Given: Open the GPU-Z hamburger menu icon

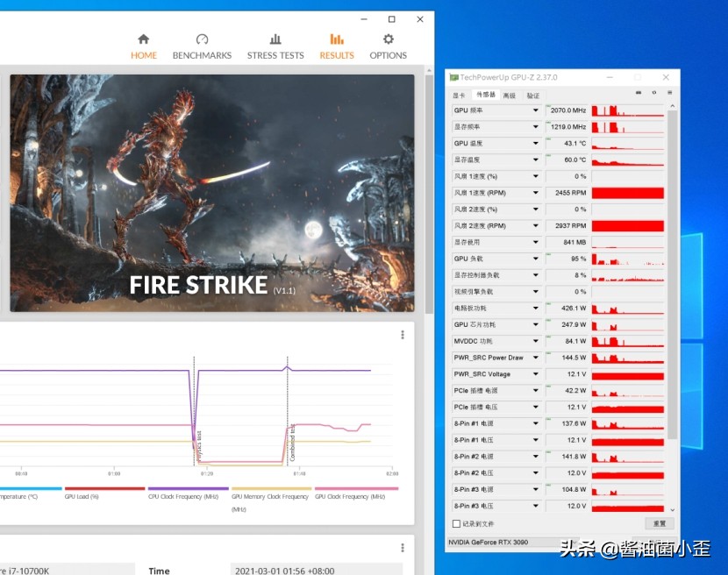Looking at the screenshot, I should (x=669, y=93).
